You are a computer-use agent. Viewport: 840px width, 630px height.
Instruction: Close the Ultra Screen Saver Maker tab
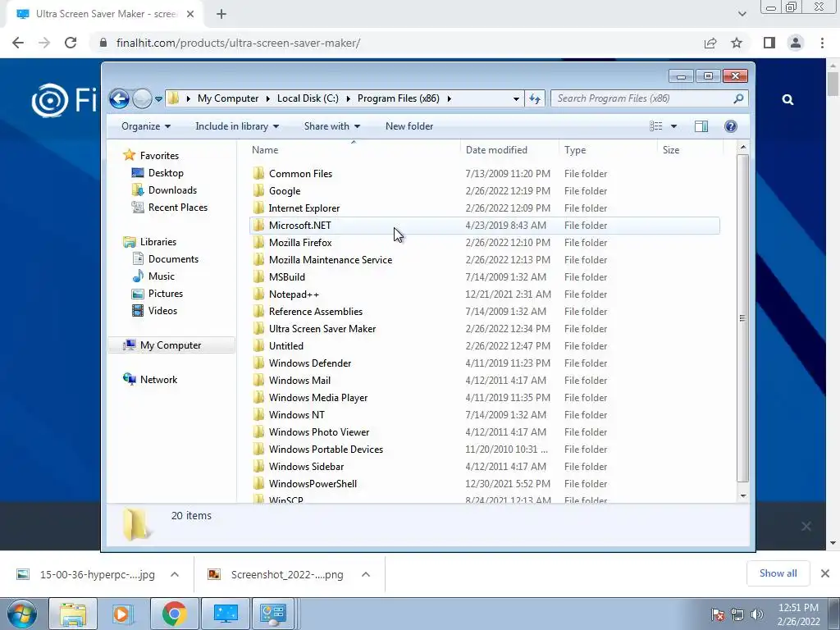click(x=190, y=15)
